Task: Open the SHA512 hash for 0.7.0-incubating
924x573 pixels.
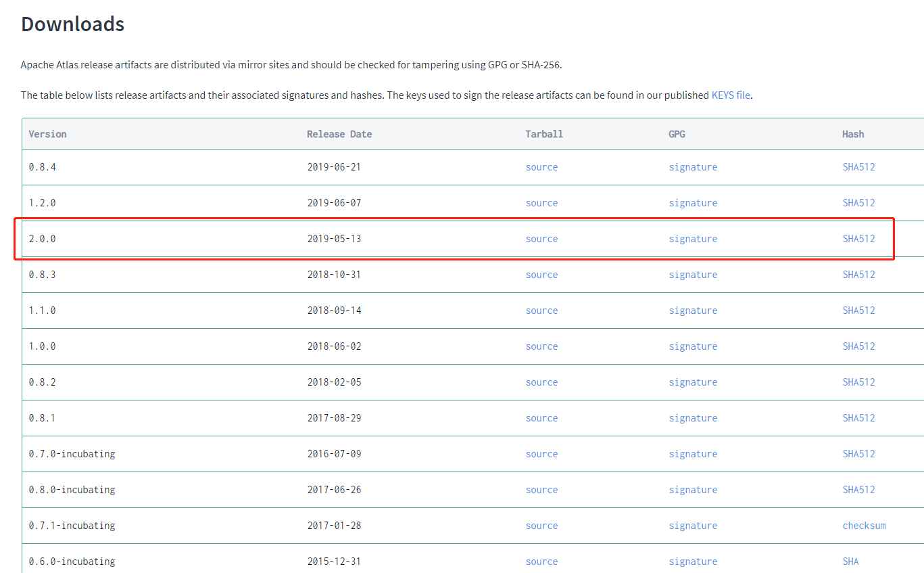Action: tap(858, 453)
